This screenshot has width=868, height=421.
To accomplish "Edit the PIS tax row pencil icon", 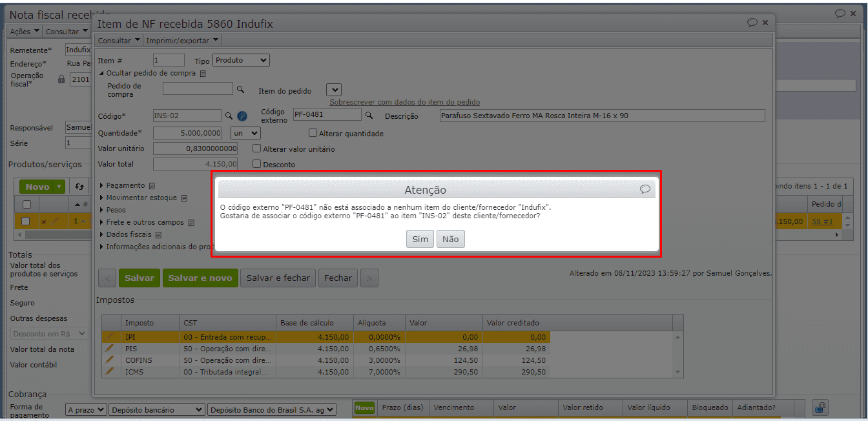I will (x=110, y=348).
